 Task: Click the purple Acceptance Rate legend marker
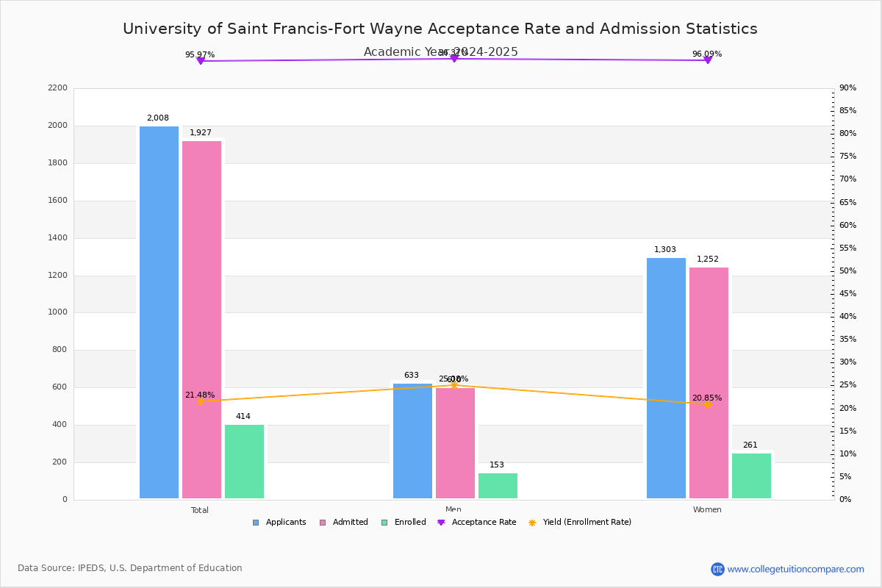pos(441,523)
